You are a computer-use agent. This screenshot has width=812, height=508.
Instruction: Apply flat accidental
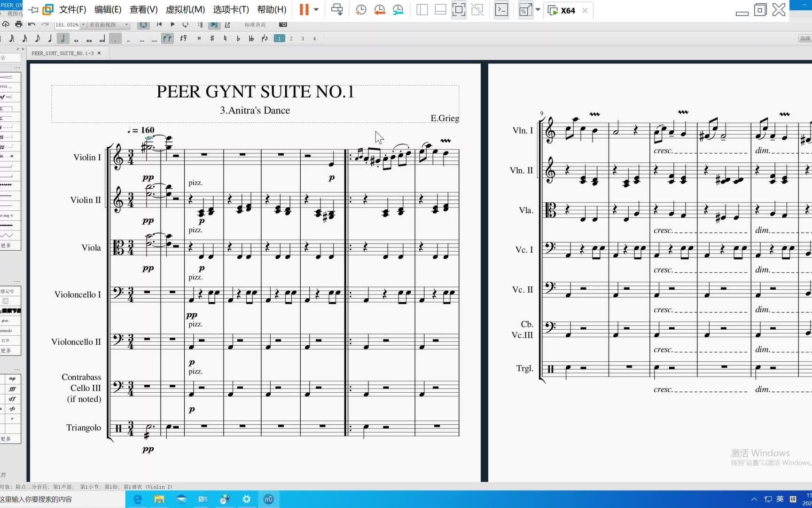(x=238, y=39)
